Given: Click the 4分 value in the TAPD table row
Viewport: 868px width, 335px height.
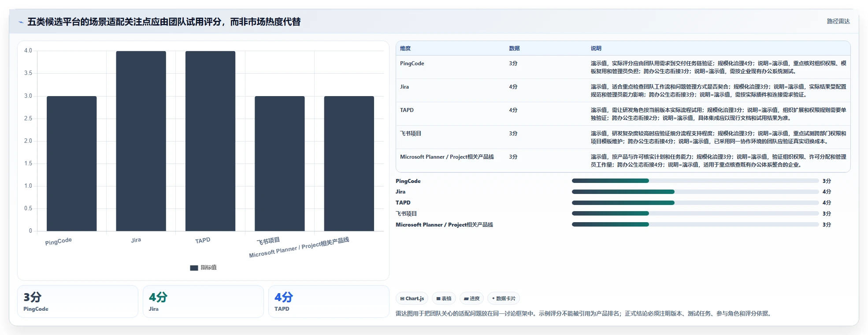Looking at the screenshot, I should point(513,110).
